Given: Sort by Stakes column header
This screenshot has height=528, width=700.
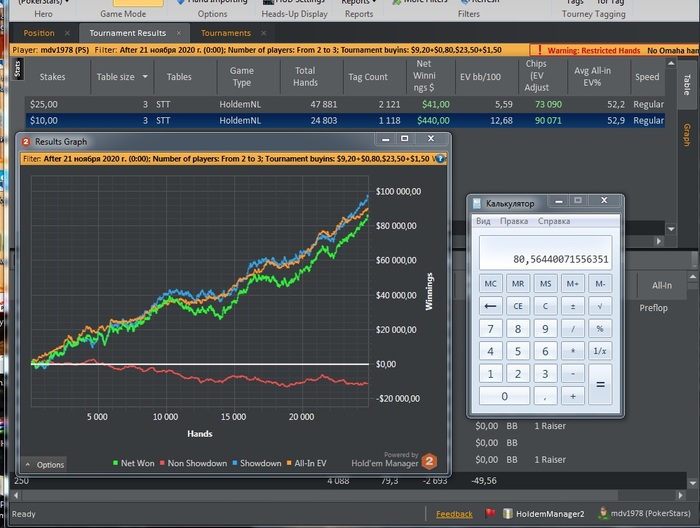Looking at the screenshot, I should click(52, 77).
